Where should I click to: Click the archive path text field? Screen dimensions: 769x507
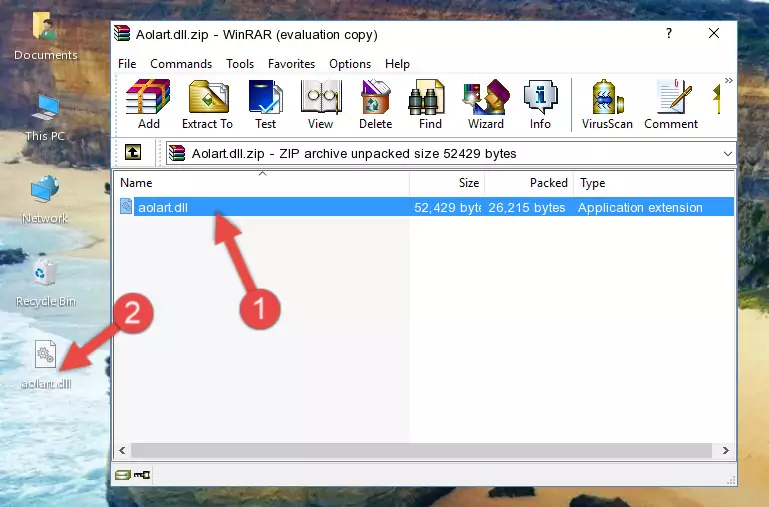pyautogui.click(x=451, y=153)
